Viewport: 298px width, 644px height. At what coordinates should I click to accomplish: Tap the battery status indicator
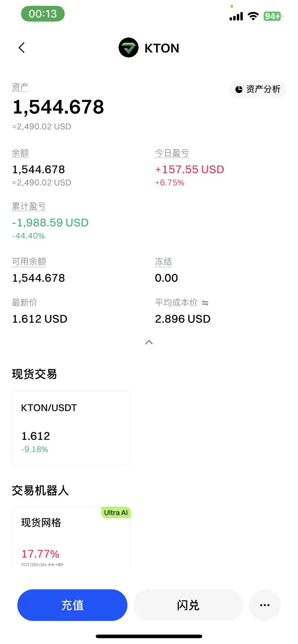273,16
